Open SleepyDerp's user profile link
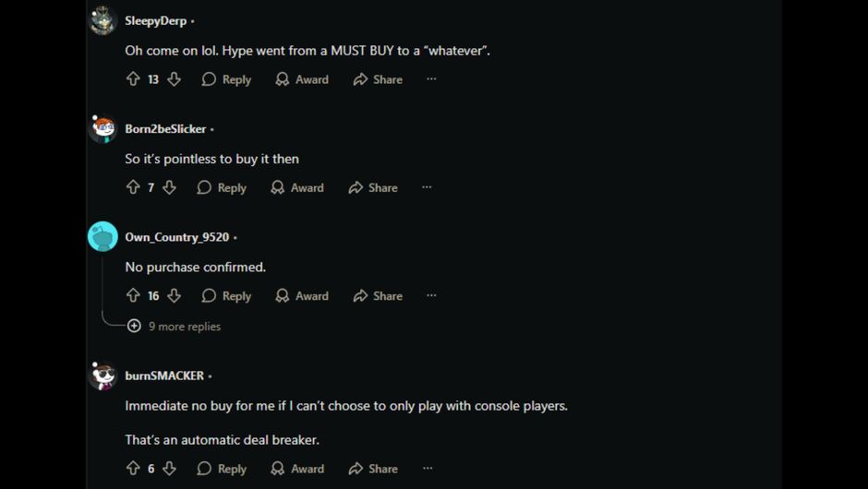Image resolution: width=868 pixels, height=489 pixels. click(155, 20)
